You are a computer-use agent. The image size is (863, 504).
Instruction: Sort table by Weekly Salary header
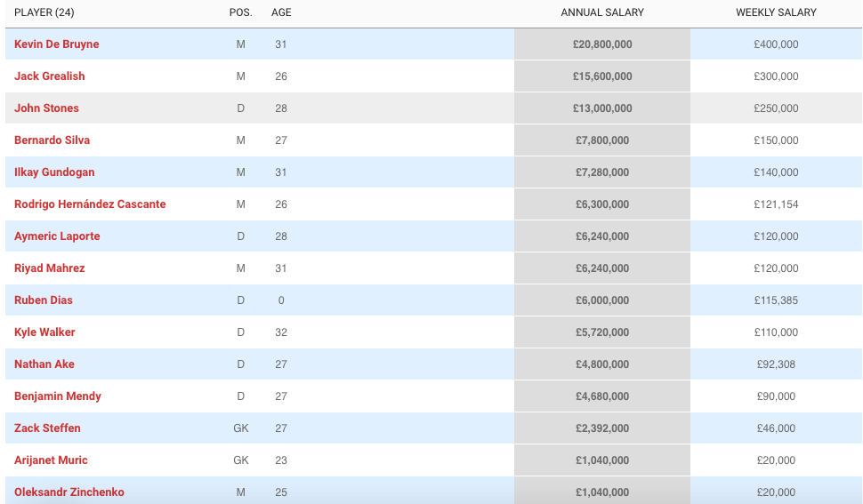tap(776, 12)
